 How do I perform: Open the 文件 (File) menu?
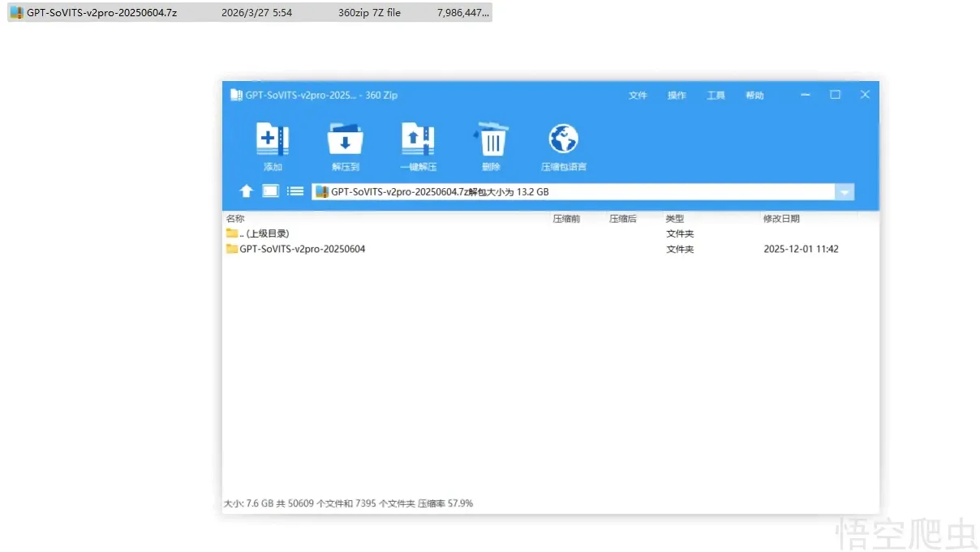coord(638,96)
